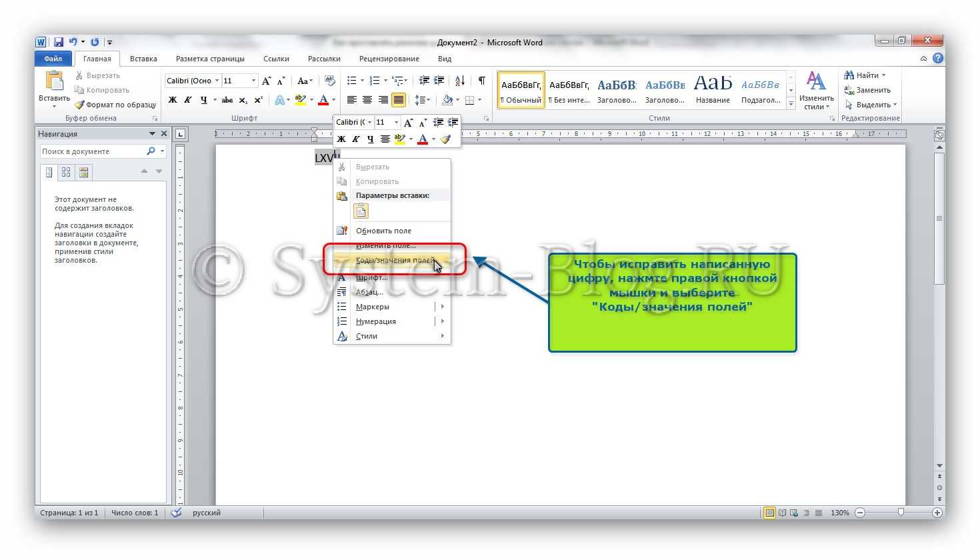Save the document from the quick access toolbar
The height and width of the screenshot is (554, 980).
coord(58,42)
